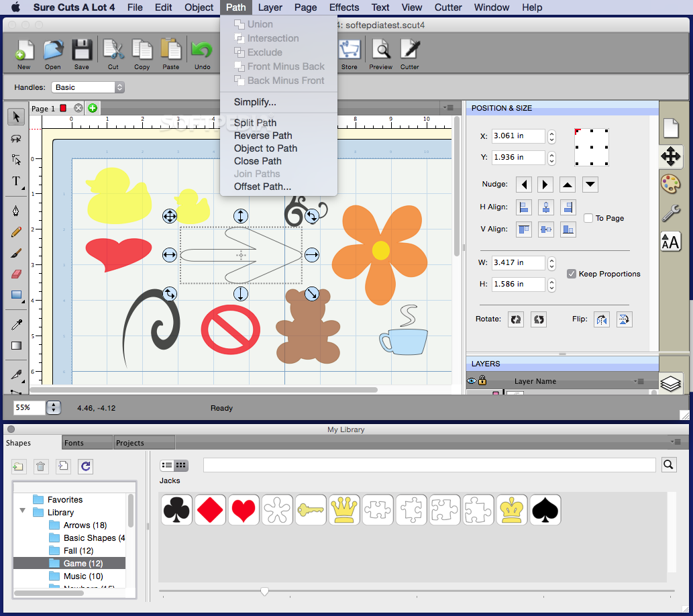The image size is (693, 616).
Task: Click the X position stepper
Action: [x=551, y=136]
